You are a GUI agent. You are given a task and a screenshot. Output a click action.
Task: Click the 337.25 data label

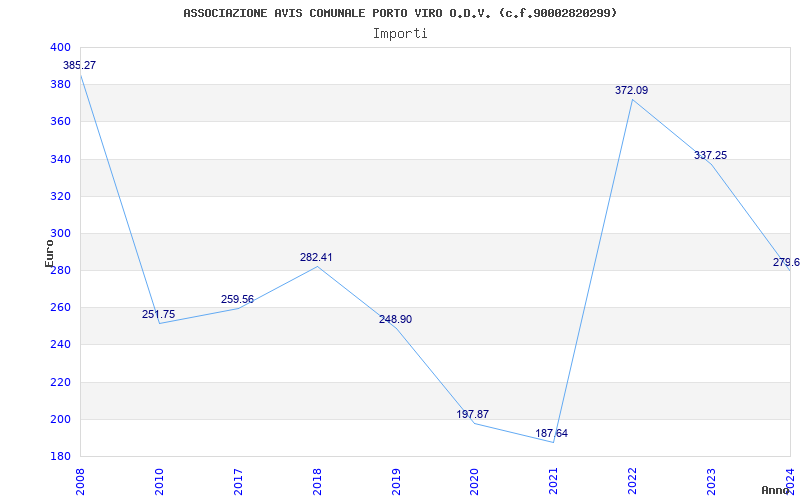pos(710,155)
